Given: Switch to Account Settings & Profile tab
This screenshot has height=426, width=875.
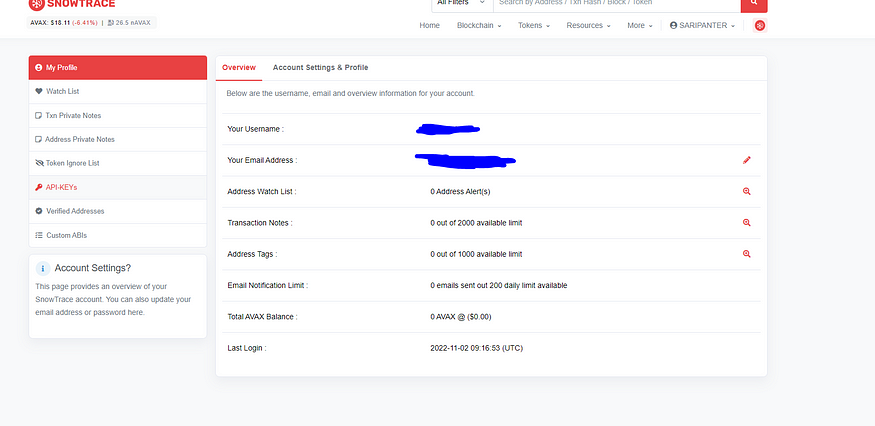Looking at the screenshot, I should pos(320,68).
